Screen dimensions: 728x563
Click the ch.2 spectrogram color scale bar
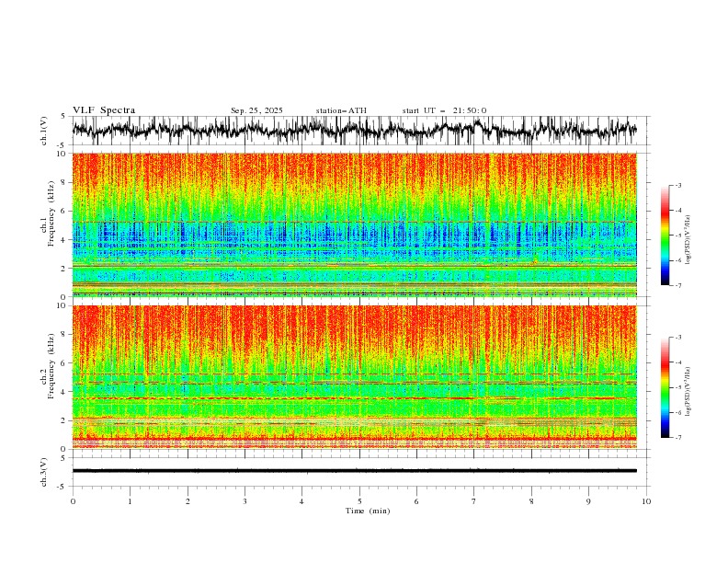pyautogui.click(x=665, y=387)
